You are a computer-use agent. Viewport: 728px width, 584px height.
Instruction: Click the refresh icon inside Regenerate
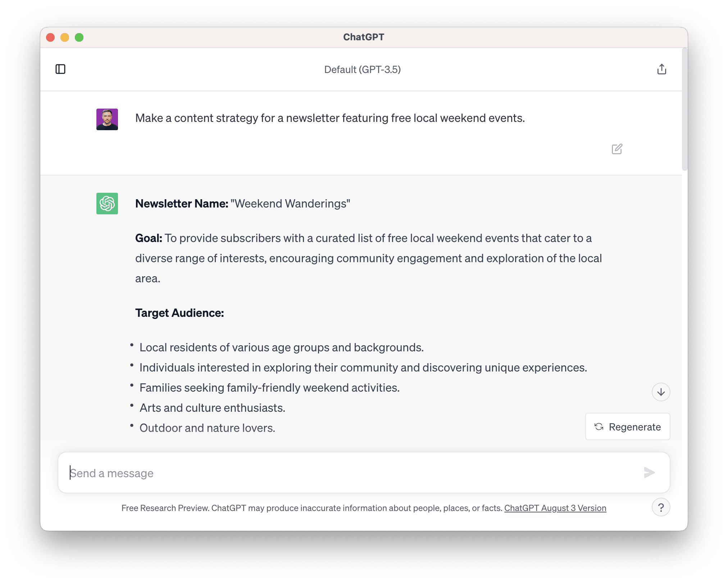point(599,426)
